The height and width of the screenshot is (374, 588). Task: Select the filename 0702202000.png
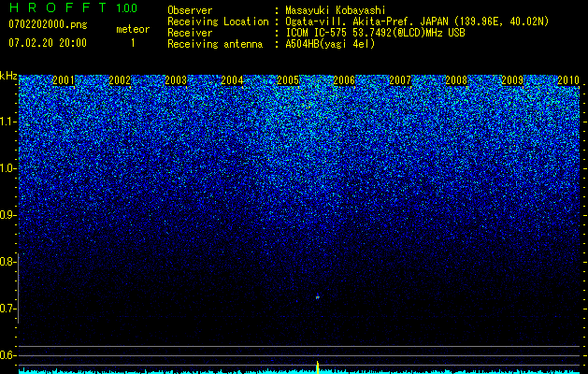pos(48,24)
